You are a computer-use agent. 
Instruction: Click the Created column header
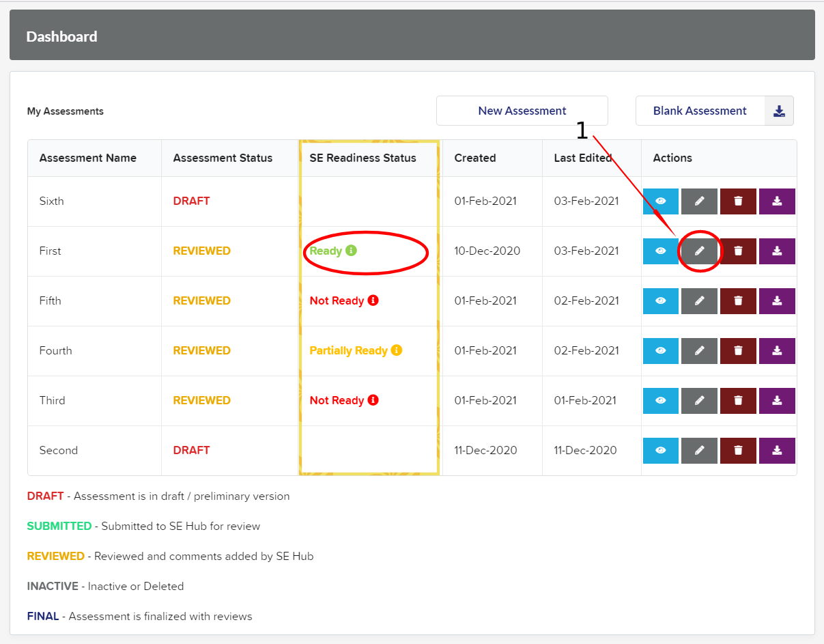pyautogui.click(x=475, y=158)
